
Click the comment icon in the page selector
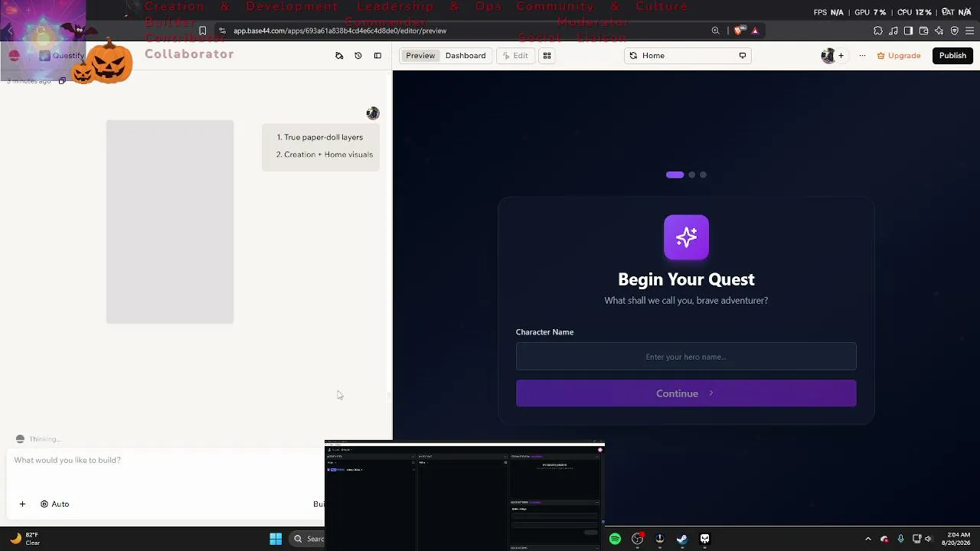(x=743, y=56)
